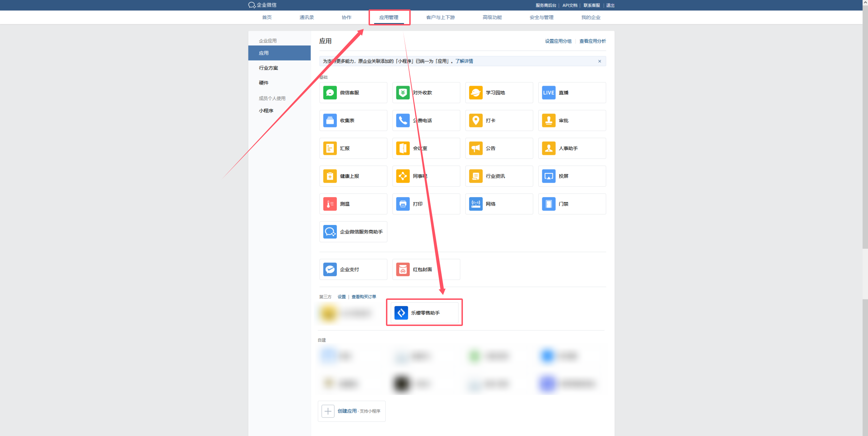Open the 直播 LIVE app icon
868x436 pixels.
[549, 93]
